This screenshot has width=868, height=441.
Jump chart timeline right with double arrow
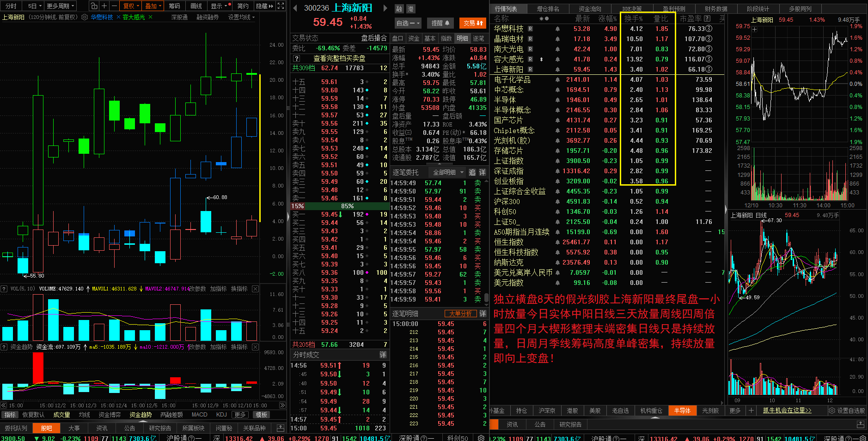282,405
